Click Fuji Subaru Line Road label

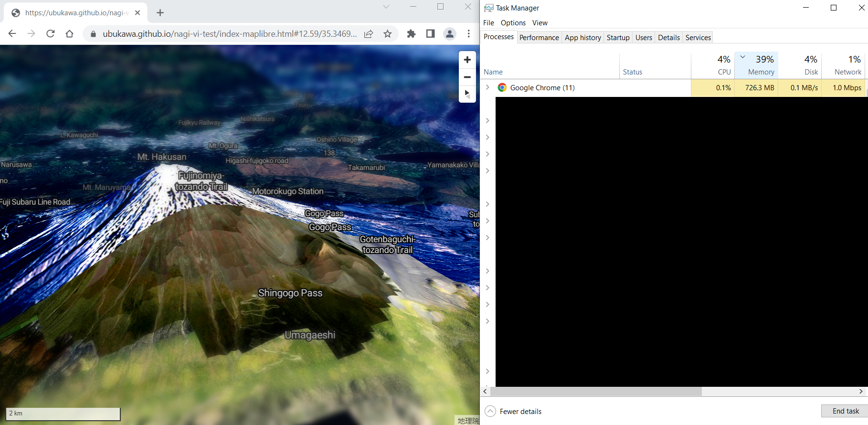(35, 202)
